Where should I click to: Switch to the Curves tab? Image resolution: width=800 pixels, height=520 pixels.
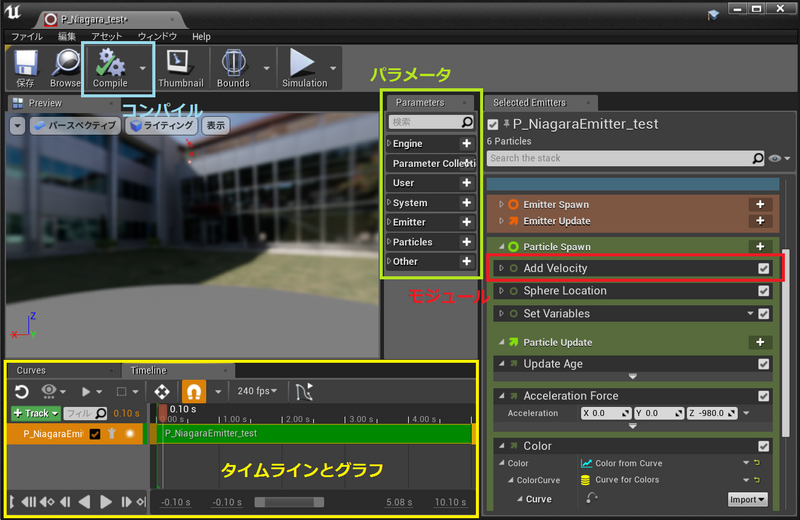point(31,370)
